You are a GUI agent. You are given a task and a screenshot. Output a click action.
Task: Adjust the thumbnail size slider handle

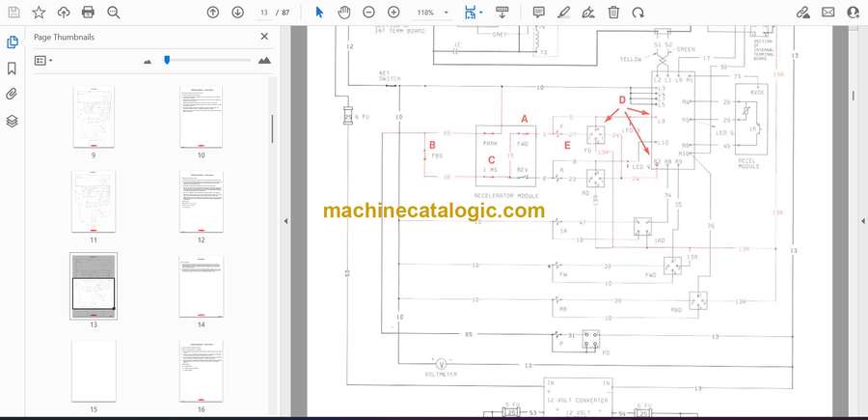[x=167, y=60]
